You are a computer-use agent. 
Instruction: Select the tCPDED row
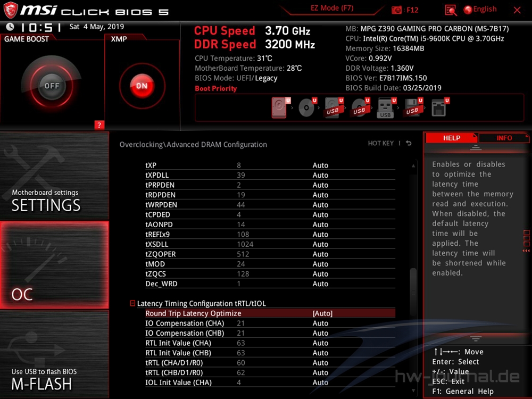[270, 214]
